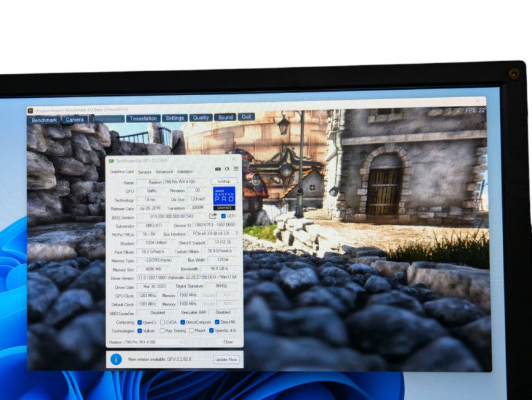Viewport: 532px width, 400px height.
Task: Switch to the Graphics Card tab
Action: coord(122,172)
